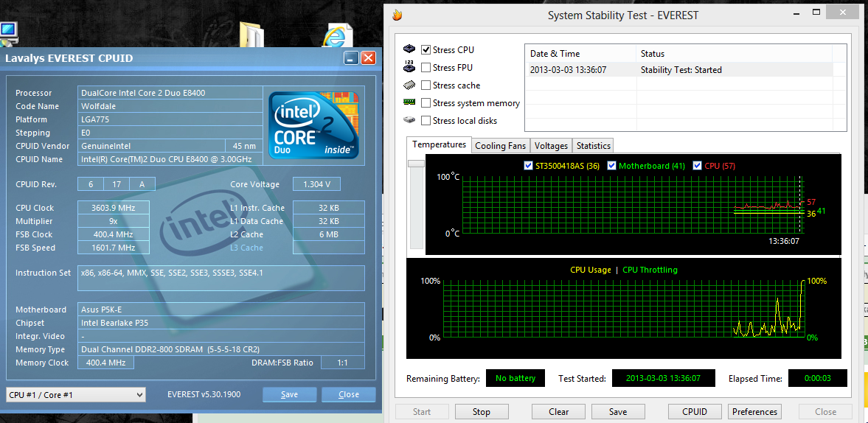Click the 6 MB L2 Cache value
The width and height of the screenshot is (868, 423).
tap(329, 234)
